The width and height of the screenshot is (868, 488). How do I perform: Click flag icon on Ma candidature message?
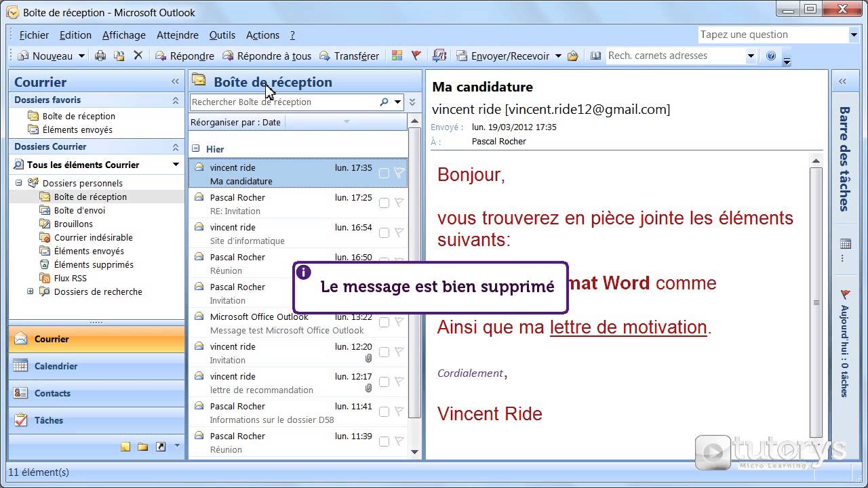[x=399, y=173]
